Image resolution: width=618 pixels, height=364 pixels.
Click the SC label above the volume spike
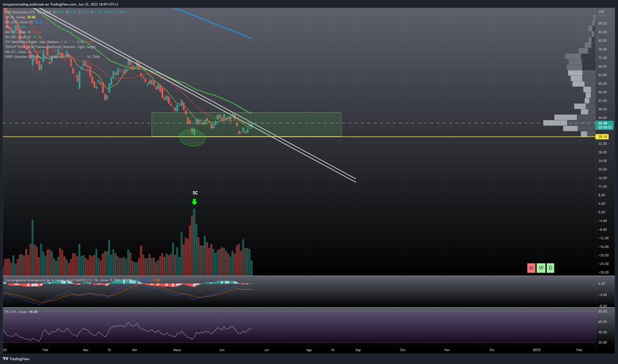tap(195, 193)
